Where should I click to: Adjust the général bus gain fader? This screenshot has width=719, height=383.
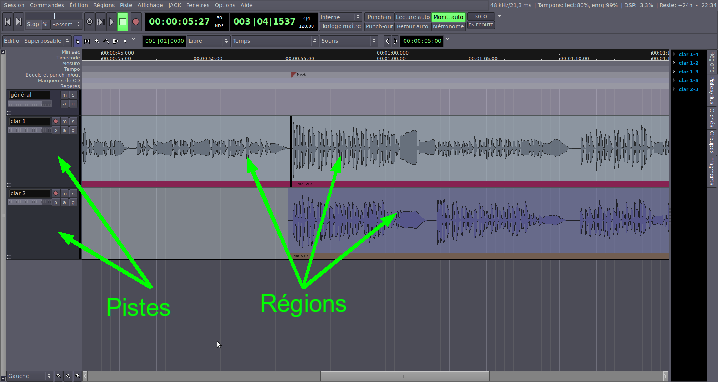coord(29,105)
